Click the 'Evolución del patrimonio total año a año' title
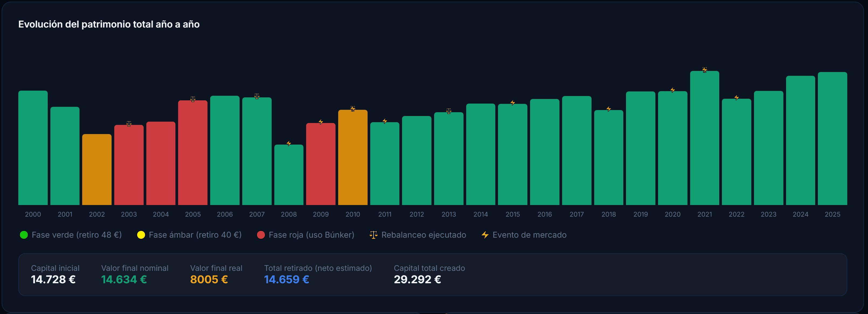 [109, 24]
